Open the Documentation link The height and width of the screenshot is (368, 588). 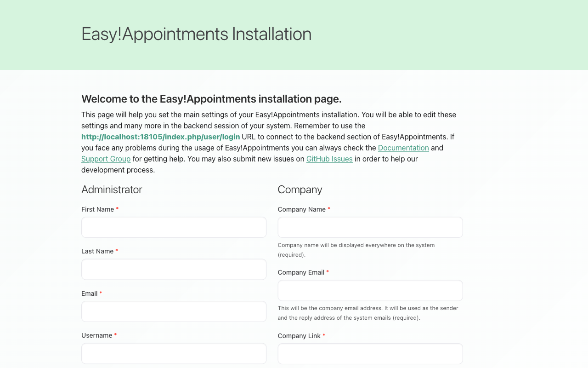point(403,148)
